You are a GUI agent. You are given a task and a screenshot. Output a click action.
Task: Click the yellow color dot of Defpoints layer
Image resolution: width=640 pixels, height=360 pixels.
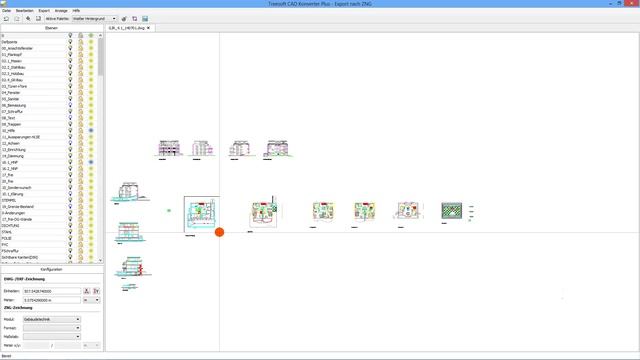point(91,42)
